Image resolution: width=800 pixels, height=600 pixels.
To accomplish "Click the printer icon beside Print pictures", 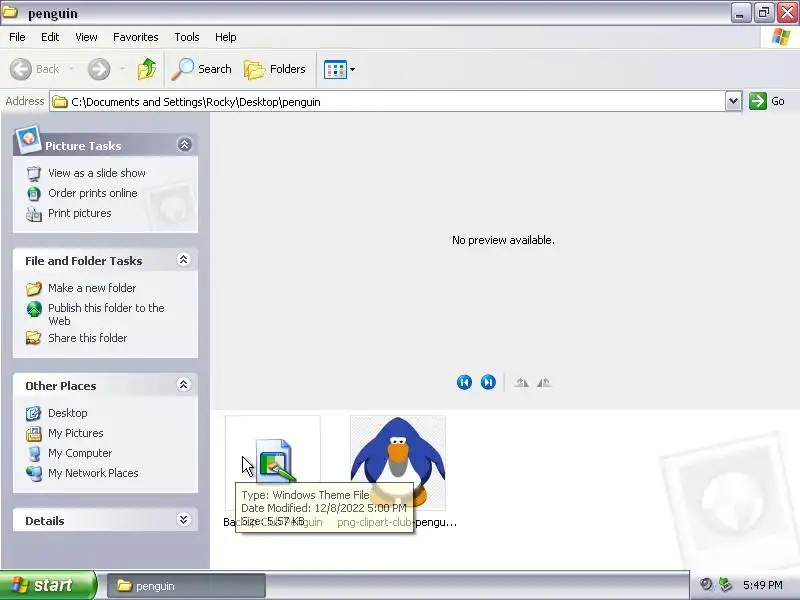I will (x=34, y=214).
